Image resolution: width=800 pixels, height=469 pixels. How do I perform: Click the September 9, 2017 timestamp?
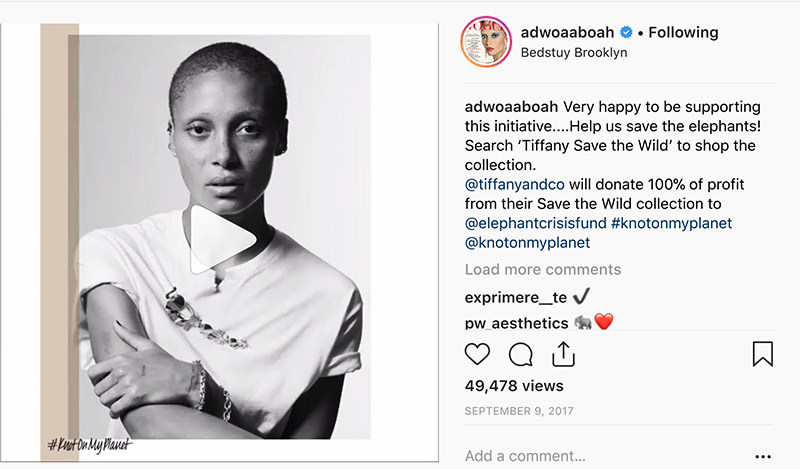(x=519, y=411)
